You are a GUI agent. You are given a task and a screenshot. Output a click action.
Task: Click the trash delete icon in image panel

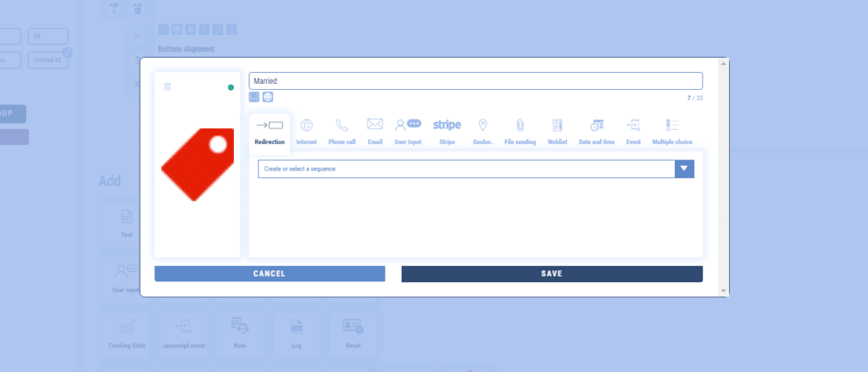167,86
